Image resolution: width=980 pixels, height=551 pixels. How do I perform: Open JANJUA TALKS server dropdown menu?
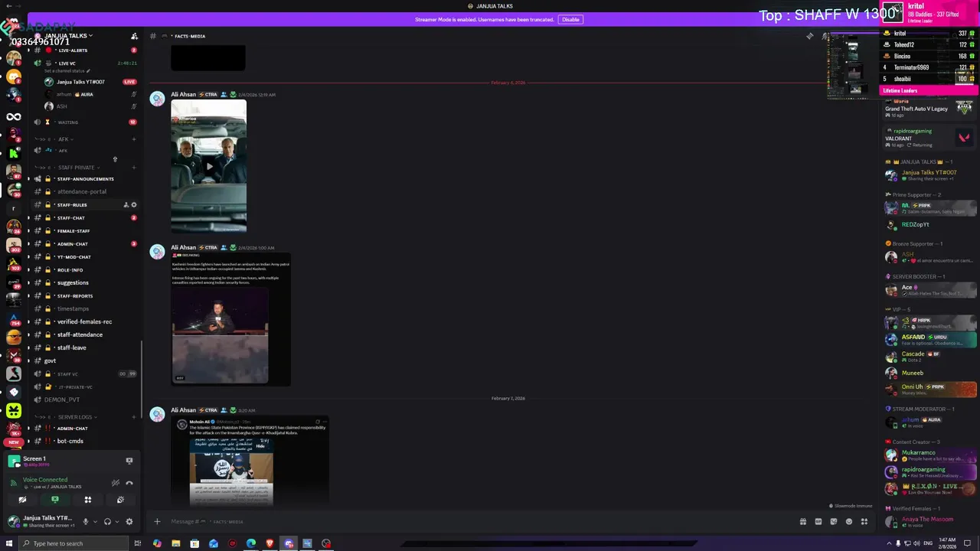67,36
